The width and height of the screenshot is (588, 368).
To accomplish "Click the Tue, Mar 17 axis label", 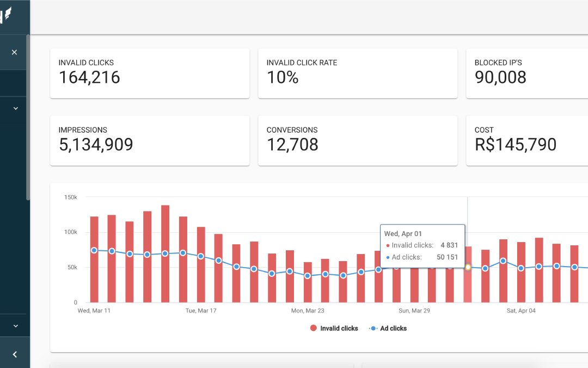I will (201, 311).
